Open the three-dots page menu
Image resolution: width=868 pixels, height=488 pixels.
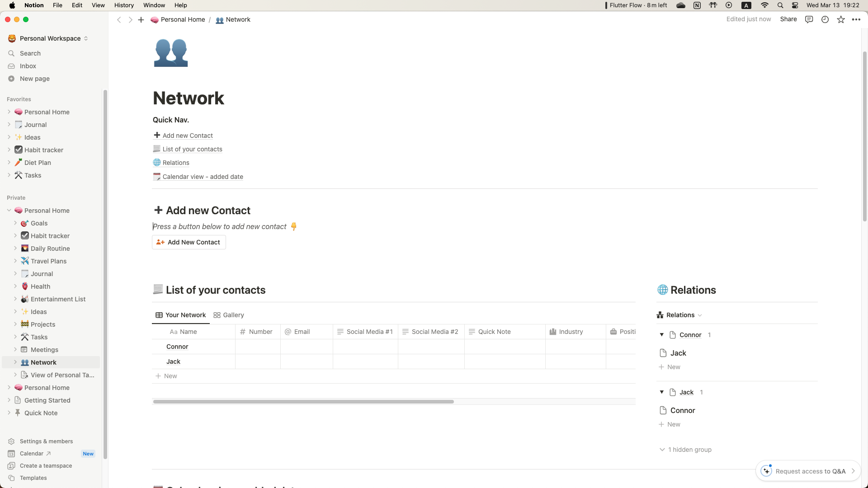[x=856, y=19]
